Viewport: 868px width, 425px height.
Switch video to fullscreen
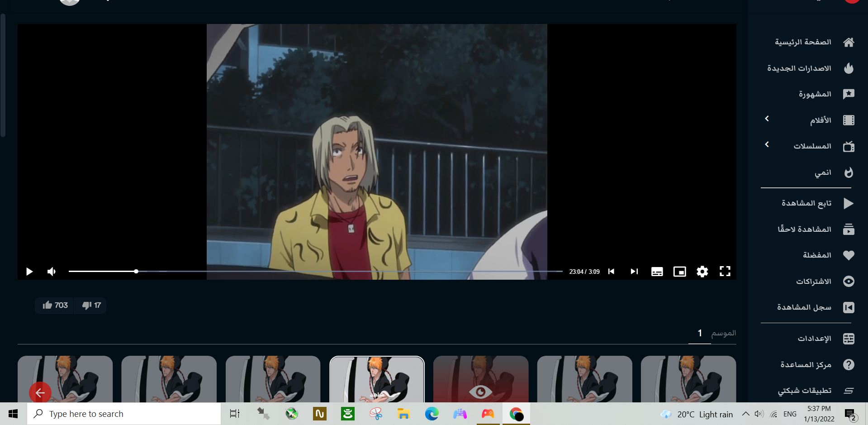point(725,272)
